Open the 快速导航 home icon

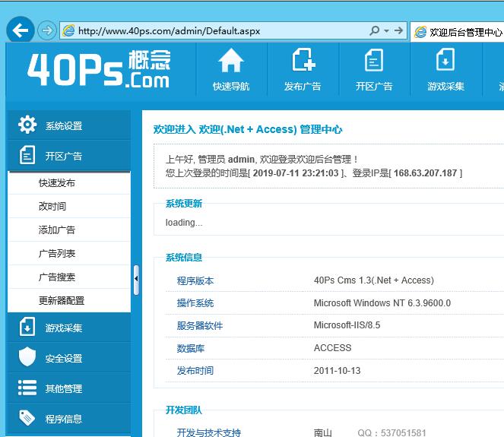[x=230, y=69]
